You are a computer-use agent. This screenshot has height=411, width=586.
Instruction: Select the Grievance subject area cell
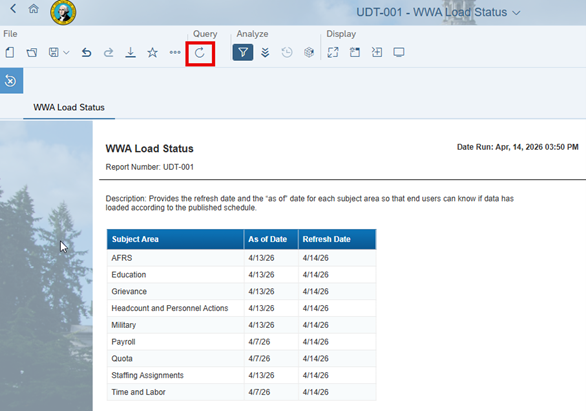point(175,291)
